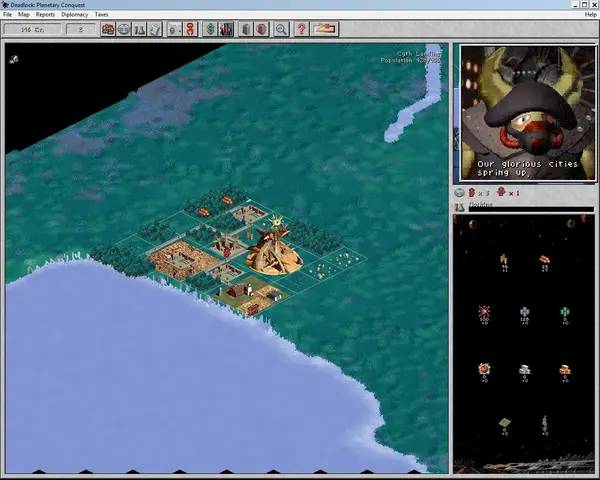The image size is (600, 480).
Task: Click the leader portrait video panel
Action: coord(528,113)
